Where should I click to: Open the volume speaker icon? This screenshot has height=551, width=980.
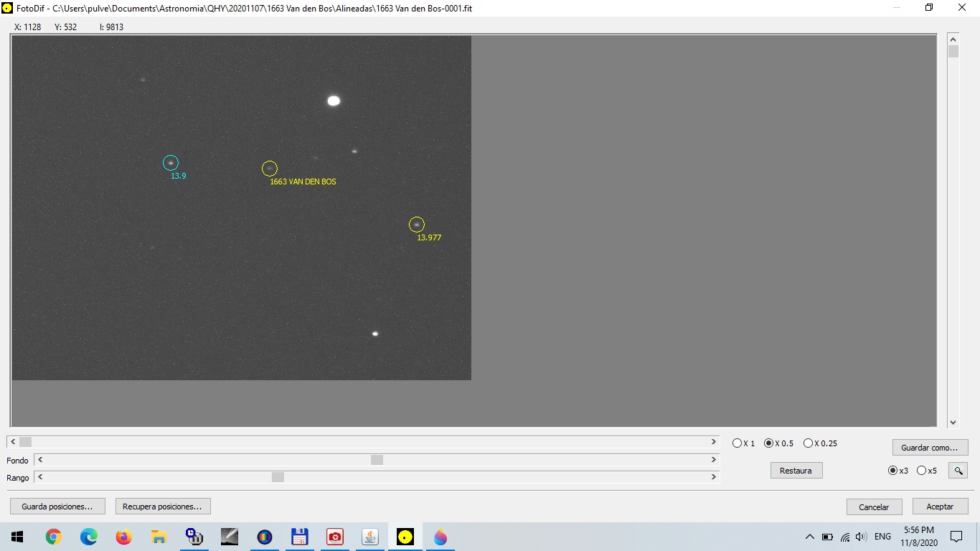pos(862,537)
